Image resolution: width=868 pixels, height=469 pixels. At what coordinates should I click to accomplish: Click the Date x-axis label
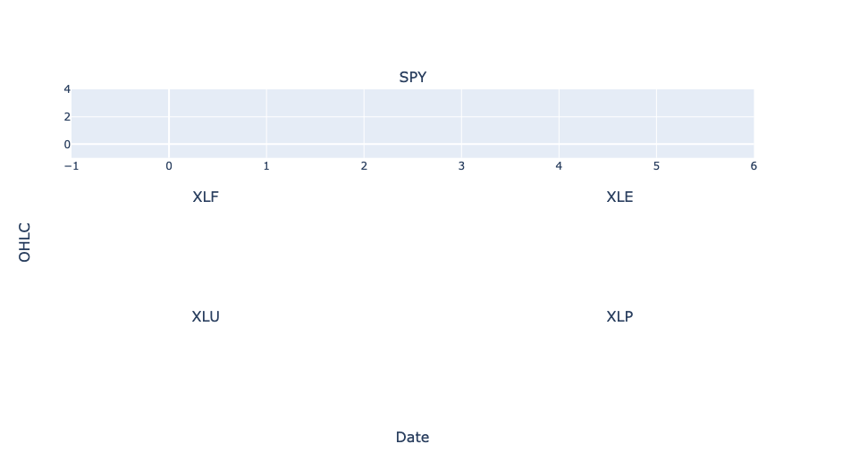click(x=412, y=437)
